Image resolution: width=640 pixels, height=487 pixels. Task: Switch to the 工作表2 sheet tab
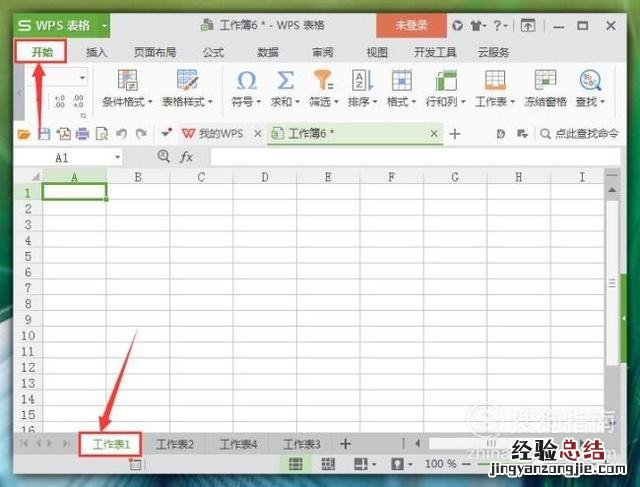[x=175, y=444]
